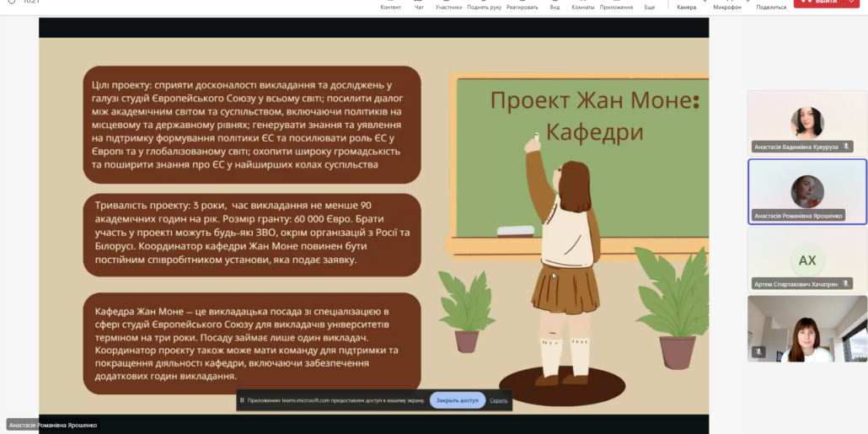Click Закрыть доступ to stop sharing

458,400
